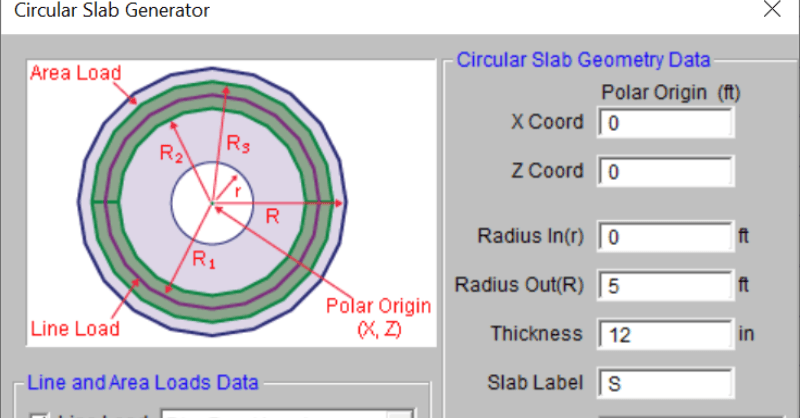
Task: Focus the Radius Out(R) field
Action: pos(665,285)
